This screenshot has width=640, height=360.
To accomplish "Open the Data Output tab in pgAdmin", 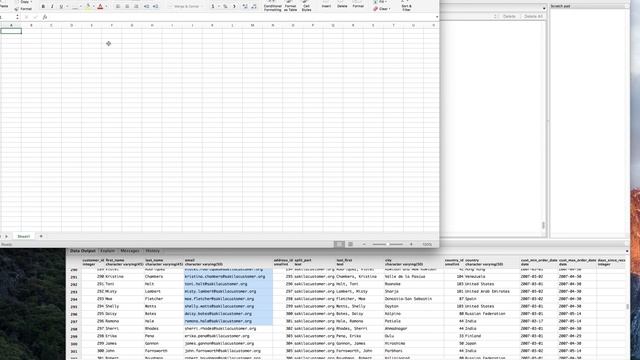I will [82, 251].
